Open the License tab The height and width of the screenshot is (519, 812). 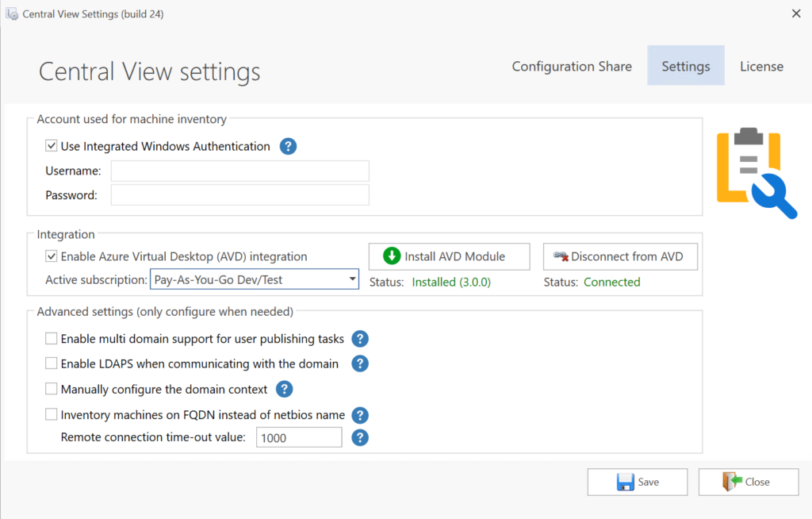click(x=760, y=66)
